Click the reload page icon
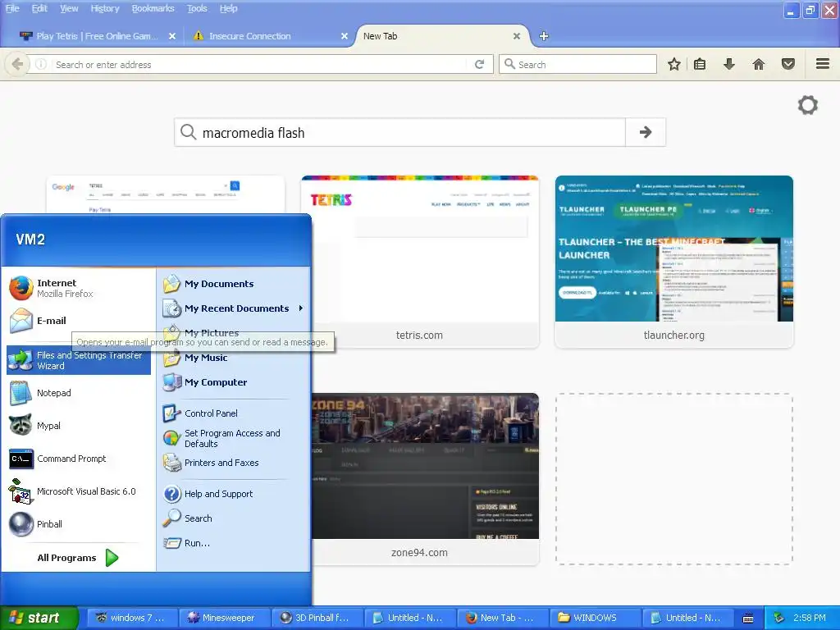840x630 pixels. click(479, 64)
